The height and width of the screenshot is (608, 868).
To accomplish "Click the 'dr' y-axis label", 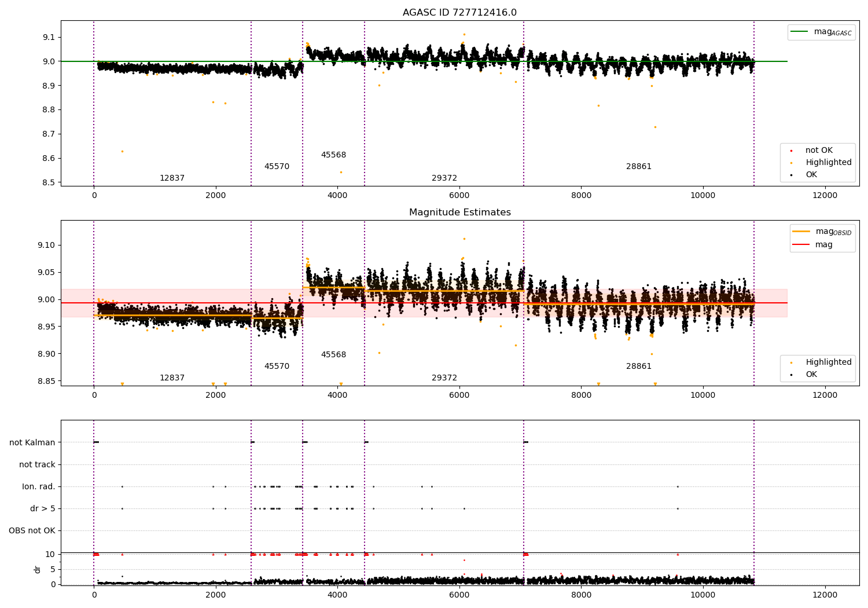I will (38, 569).
